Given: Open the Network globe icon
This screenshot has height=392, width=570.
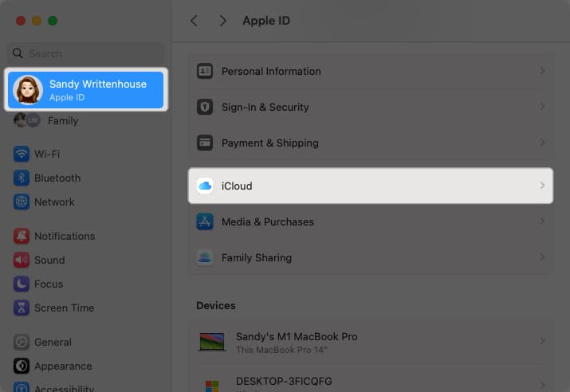Looking at the screenshot, I should pyautogui.click(x=22, y=202).
